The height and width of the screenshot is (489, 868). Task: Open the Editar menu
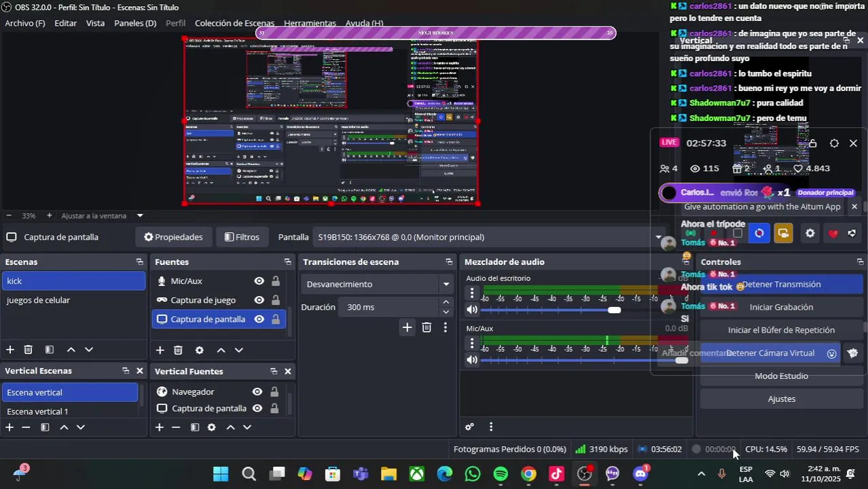pos(65,23)
